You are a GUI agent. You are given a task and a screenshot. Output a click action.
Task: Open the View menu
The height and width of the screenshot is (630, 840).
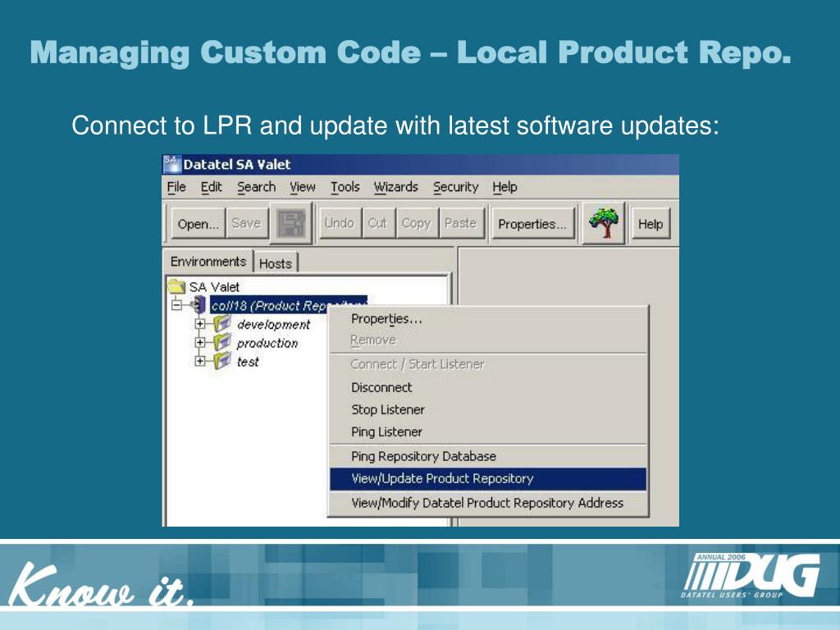(x=302, y=187)
